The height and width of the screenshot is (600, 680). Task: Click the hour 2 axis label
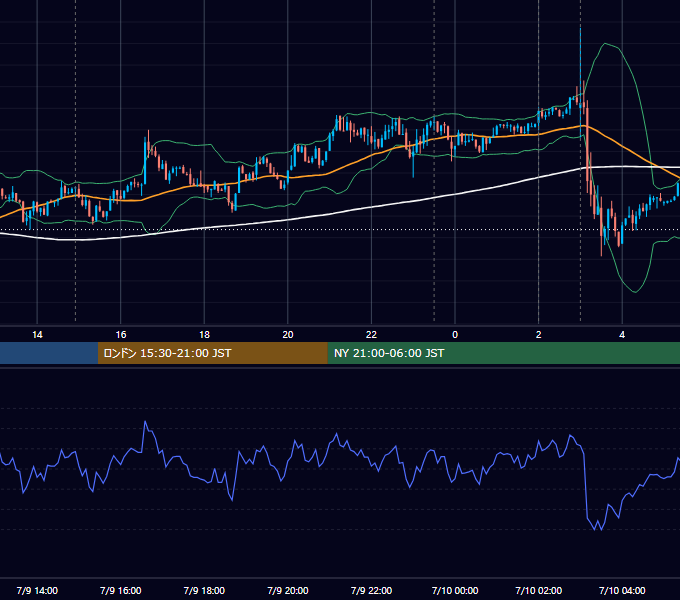coord(539,335)
